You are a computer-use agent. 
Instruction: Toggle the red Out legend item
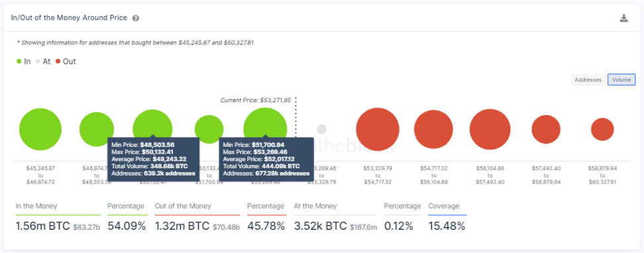(x=66, y=62)
